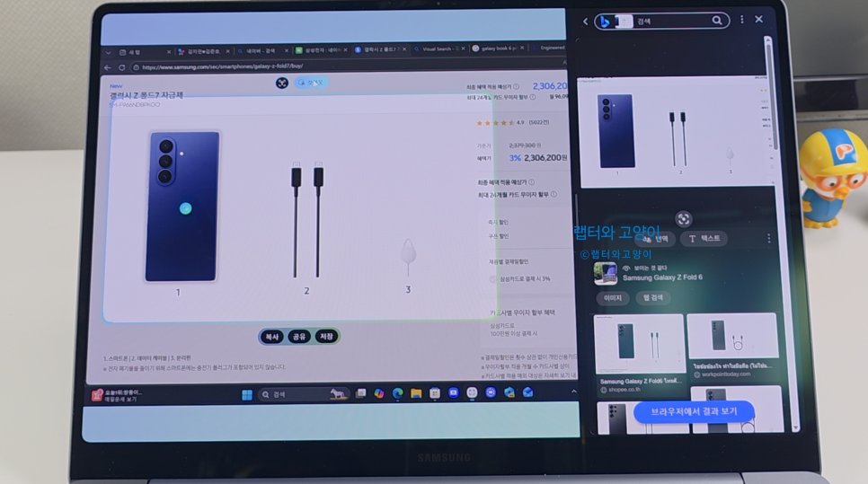Open Microsoft Edge from the taskbar
The width and height of the screenshot is (868, 484).
click(397, 393)
